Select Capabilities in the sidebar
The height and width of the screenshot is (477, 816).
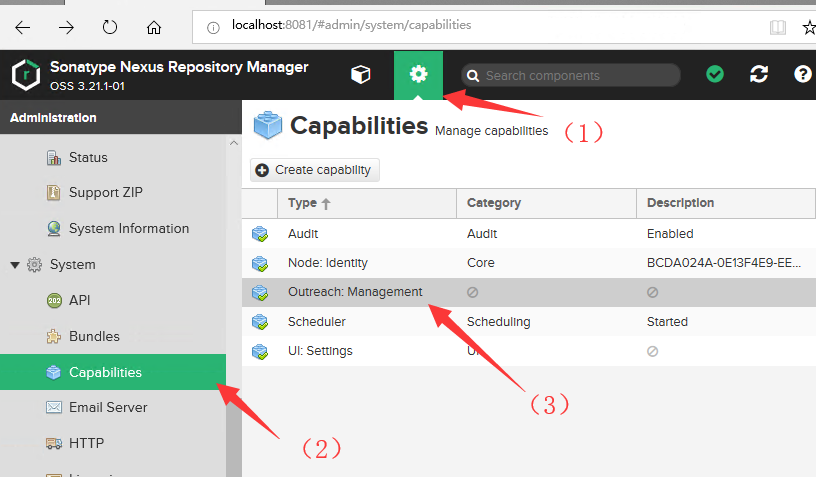[x=113, y=372]
